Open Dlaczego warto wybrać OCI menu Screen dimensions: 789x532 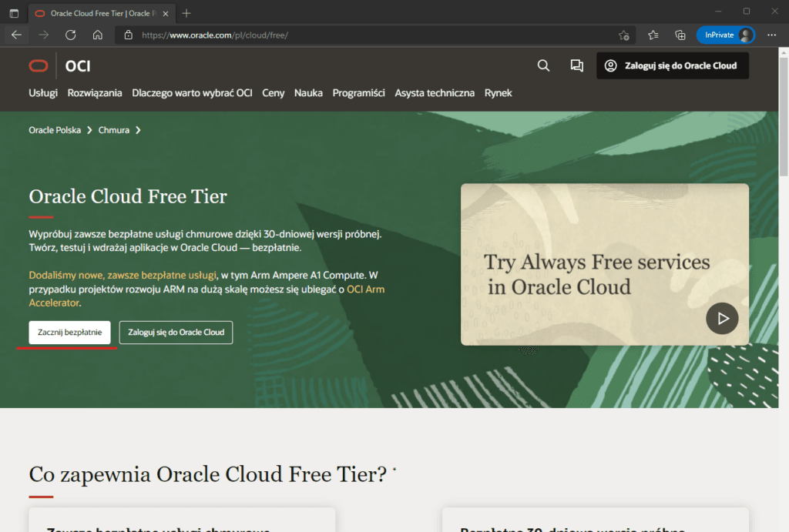pyautogui.click(x=192, y=93)
